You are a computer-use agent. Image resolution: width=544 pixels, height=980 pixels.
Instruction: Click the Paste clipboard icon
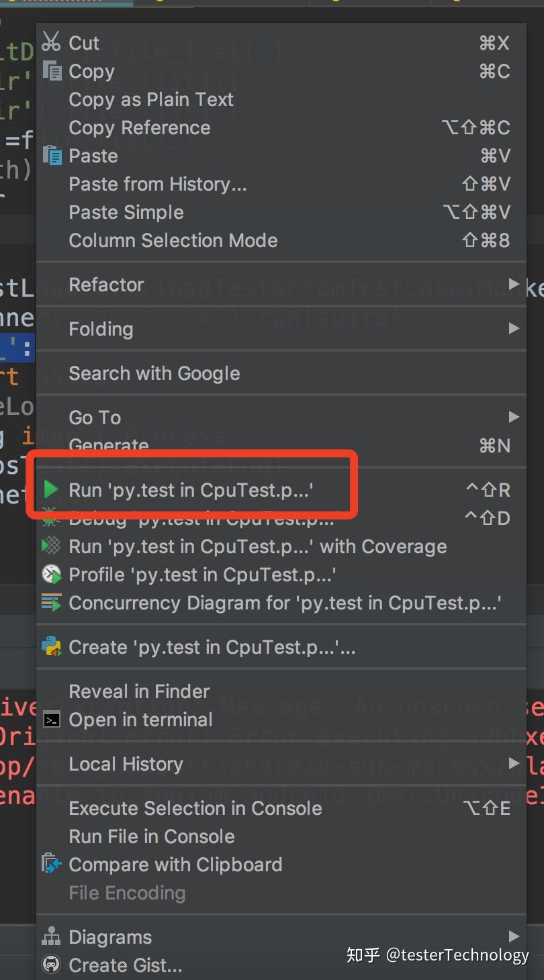52,155
